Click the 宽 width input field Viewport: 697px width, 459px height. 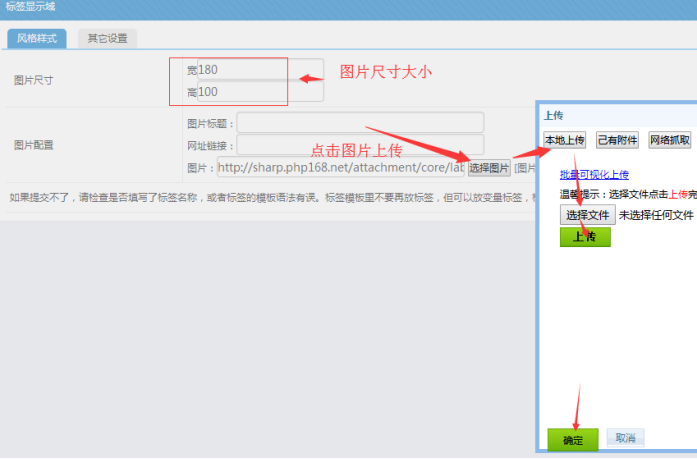coord(258,70)
